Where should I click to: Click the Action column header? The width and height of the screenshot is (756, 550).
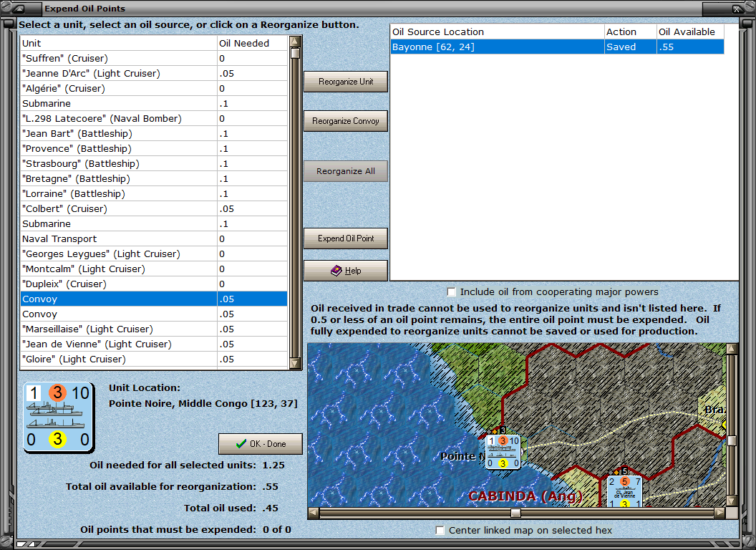(x=631, y=32)
